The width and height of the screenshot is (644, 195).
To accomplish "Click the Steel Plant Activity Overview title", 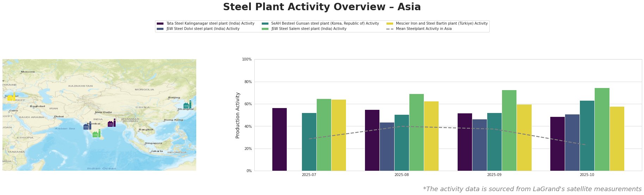I will pos(322,7).
